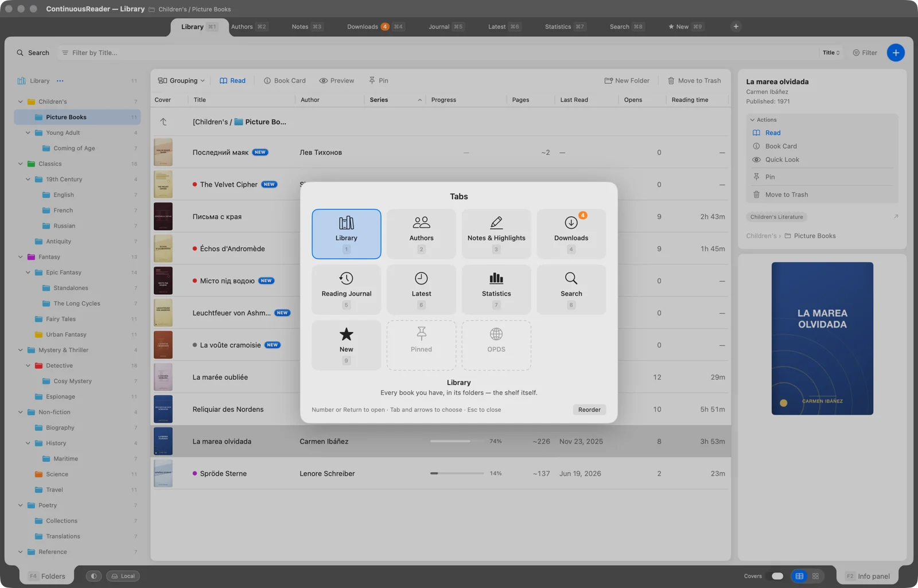Open the Title sort dropdown

click(x=831, y=52)
